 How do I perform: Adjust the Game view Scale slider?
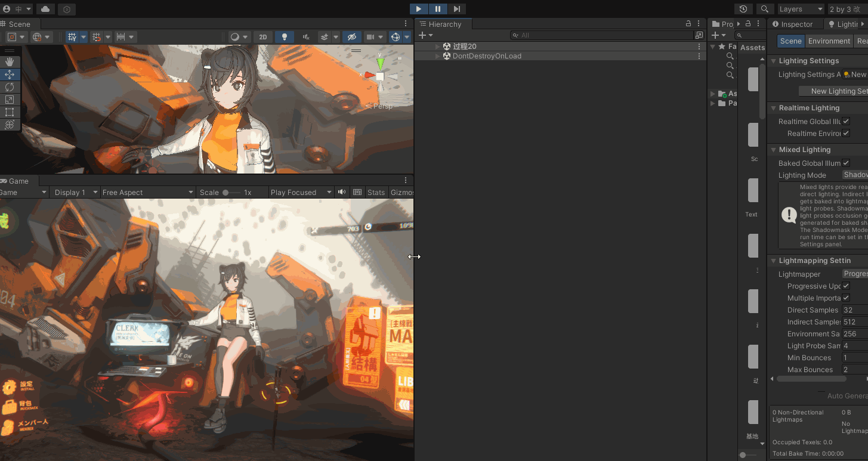coord(231,192)
